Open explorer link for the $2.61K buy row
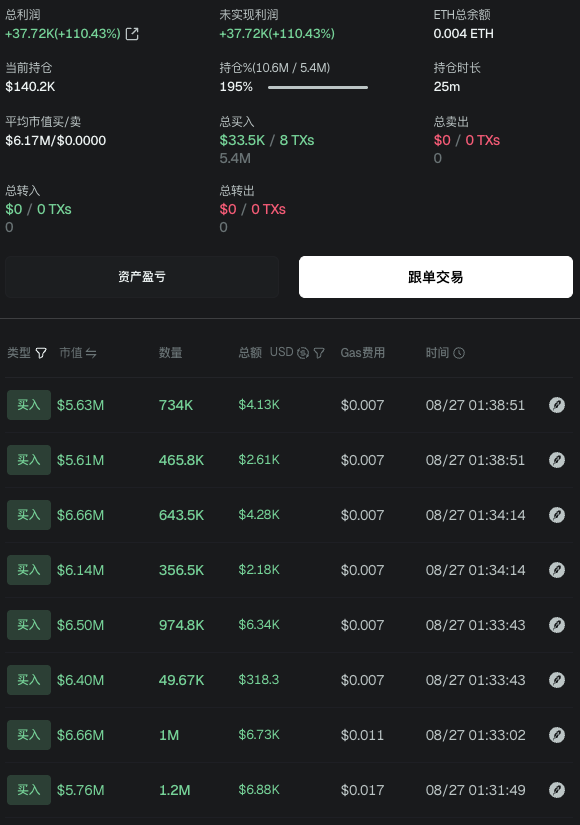This screenshot has height=825, width=580. point(557,460)
